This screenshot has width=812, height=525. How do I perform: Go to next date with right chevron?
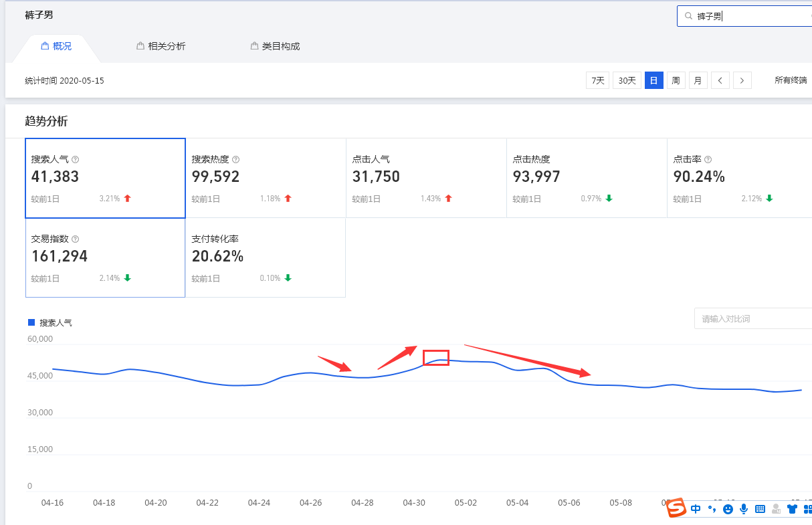pos(742,80)
